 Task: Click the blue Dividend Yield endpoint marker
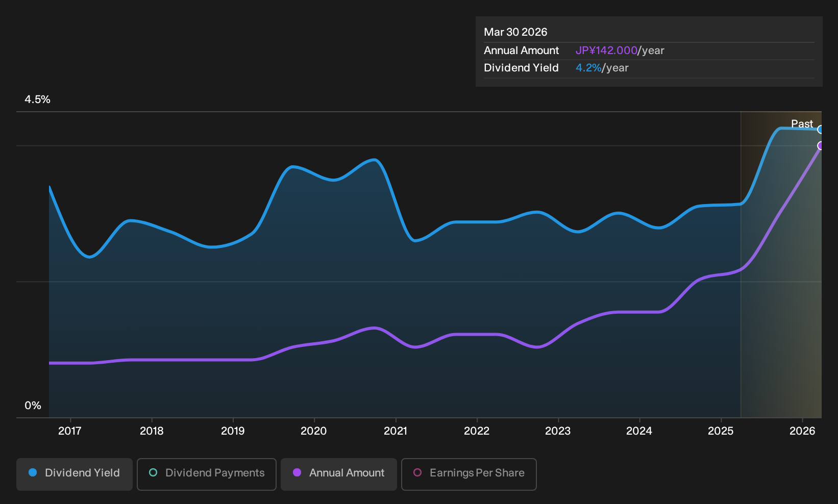click(x=821, y=130)
